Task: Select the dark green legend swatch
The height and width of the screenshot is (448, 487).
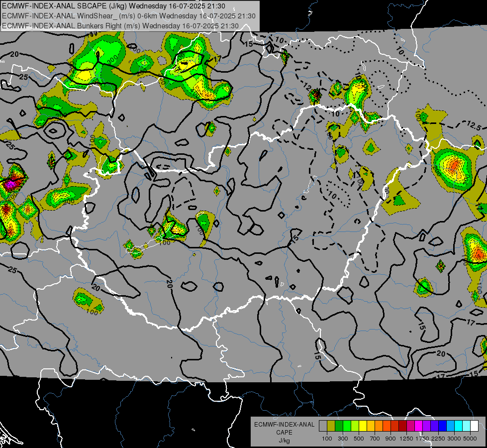Action: coord(339,426)
